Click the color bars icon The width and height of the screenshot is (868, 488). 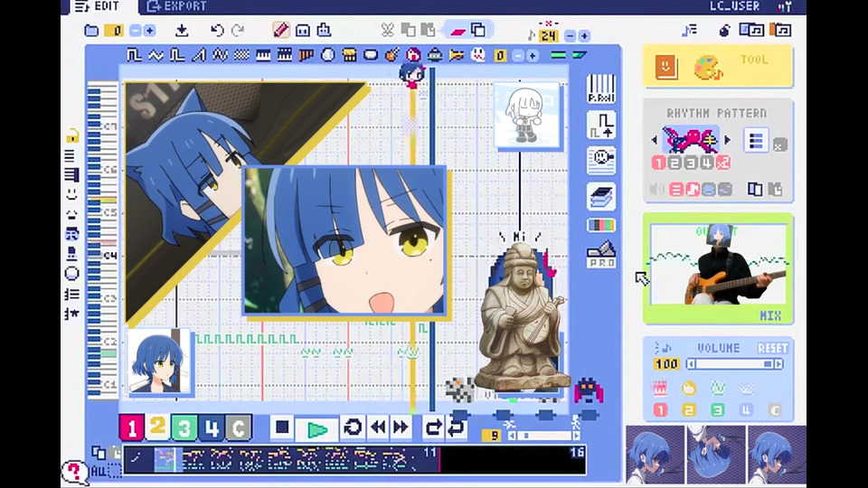coord(601,225)
